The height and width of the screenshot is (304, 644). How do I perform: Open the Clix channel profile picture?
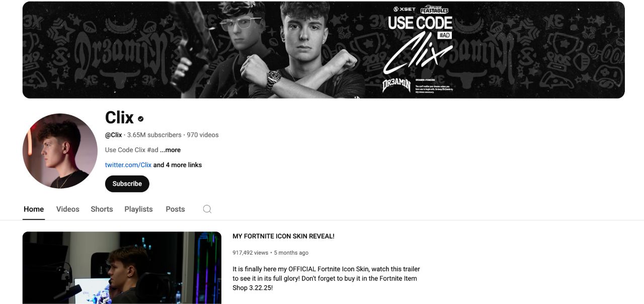tap(60, 150)
